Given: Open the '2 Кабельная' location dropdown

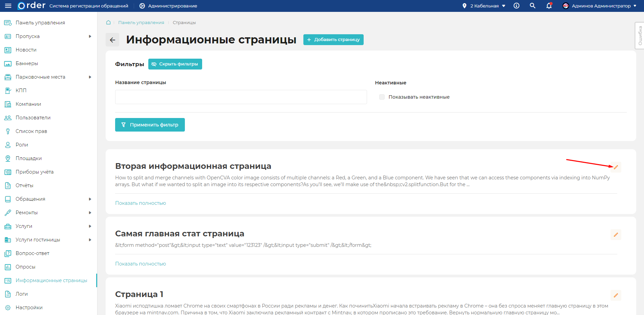Looking at the screenshot, I should [485, 5].
